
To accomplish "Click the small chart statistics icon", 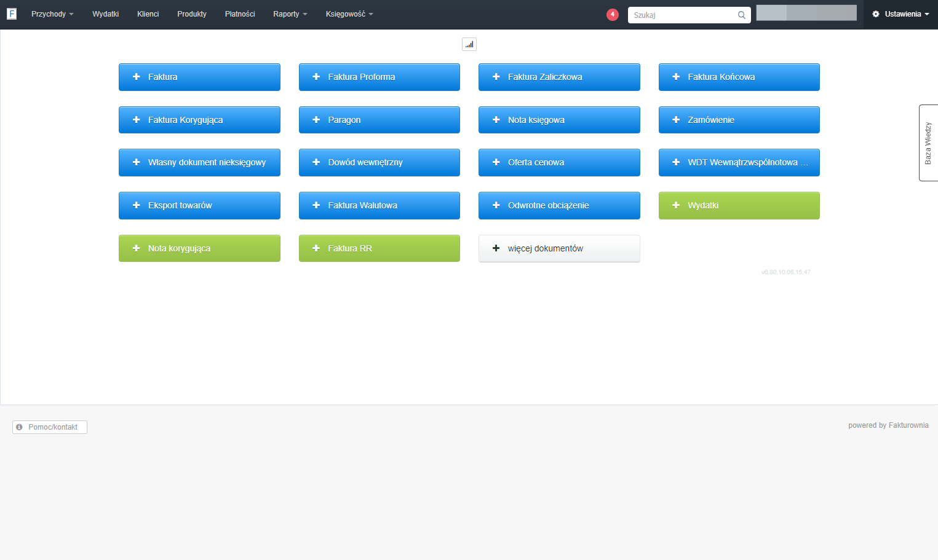I will pyautogui.click(x=469, y=44).
